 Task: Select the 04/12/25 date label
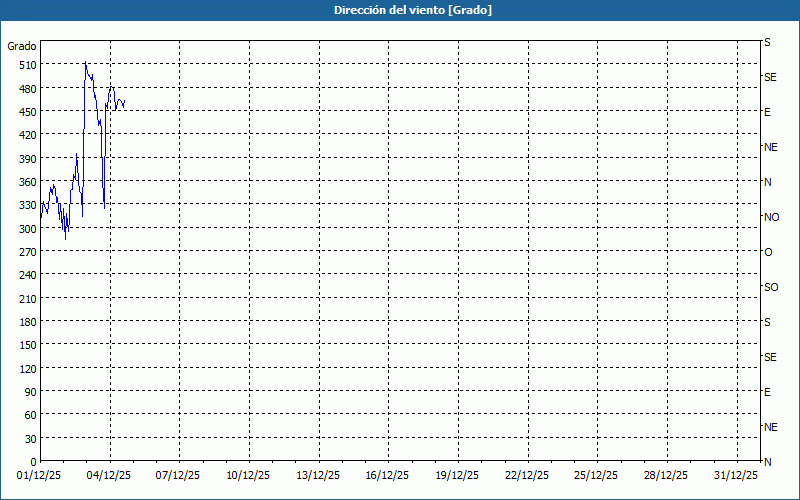coord(109,476)
